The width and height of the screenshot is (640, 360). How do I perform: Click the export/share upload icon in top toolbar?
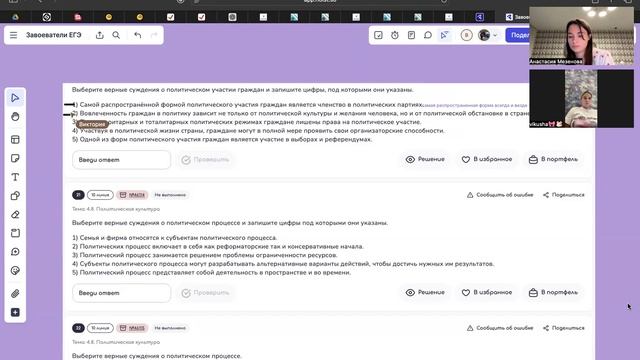click(100, 35)
